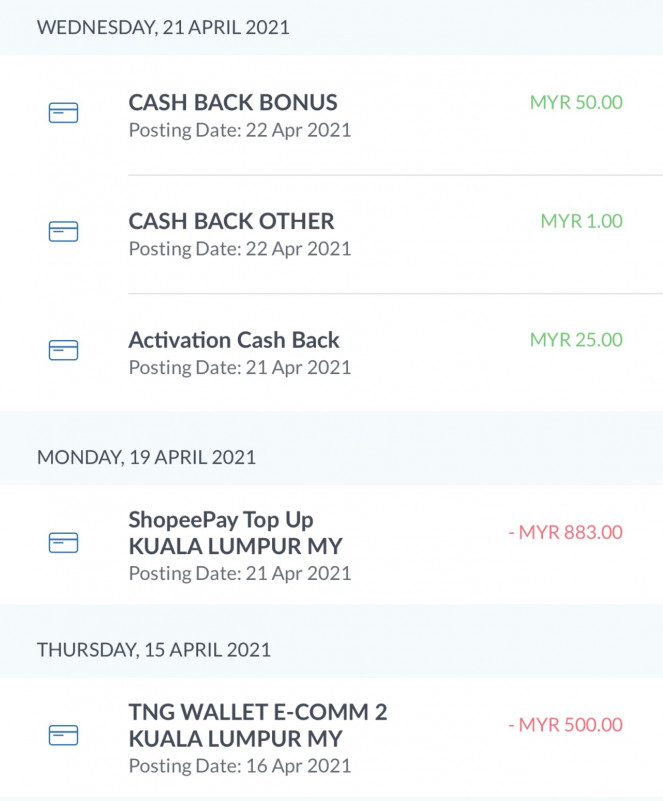Click Posting Date 16 Apr 2021 text

click(x=240, y=766)
